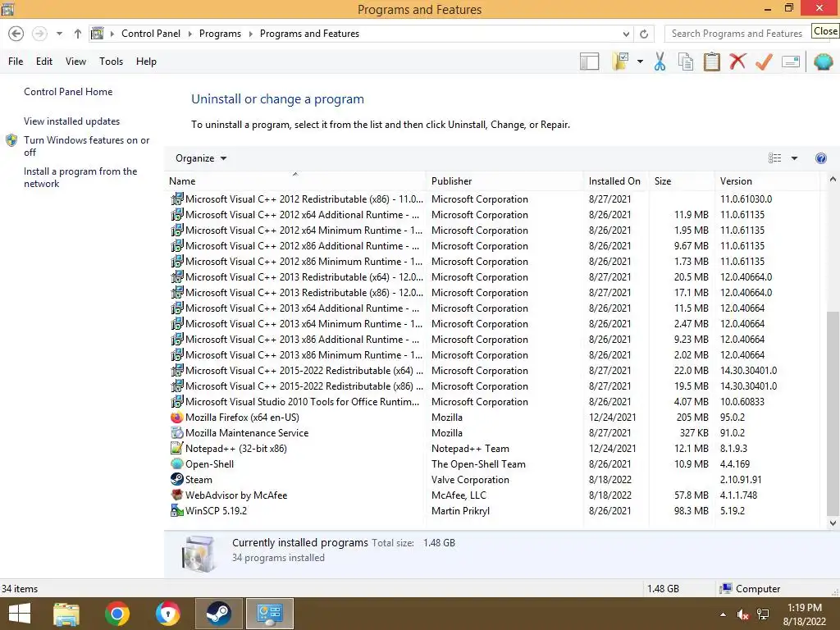Open the Tools menu
Screen dimensions: 840x630
pos(111,61)
